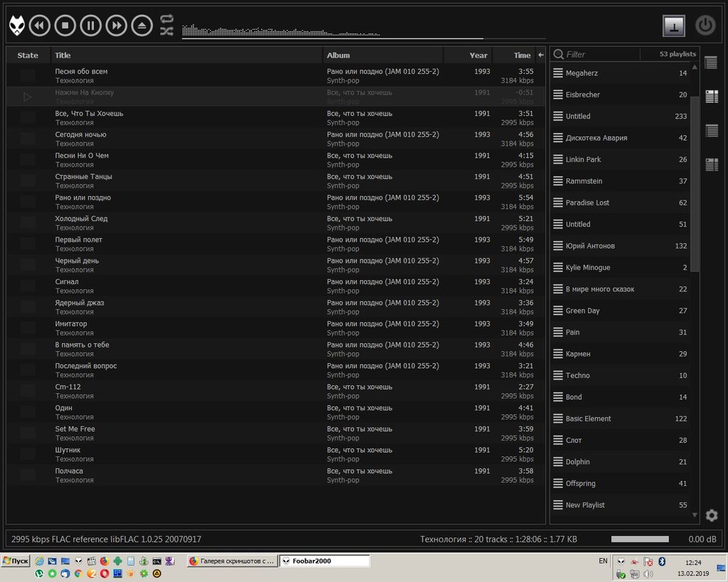Open settings via the gear icon
The image size is (728, 582).
tap(711, 515)
